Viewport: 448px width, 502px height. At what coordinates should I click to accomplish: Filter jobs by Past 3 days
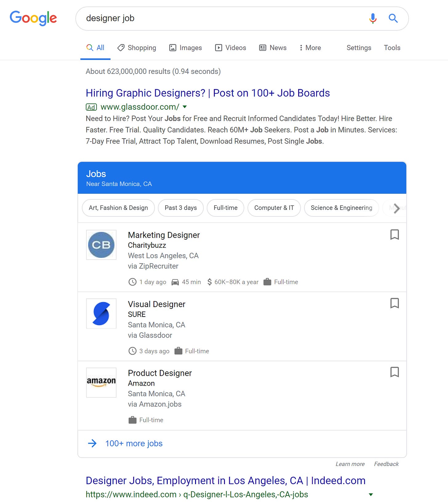(181, 208)
